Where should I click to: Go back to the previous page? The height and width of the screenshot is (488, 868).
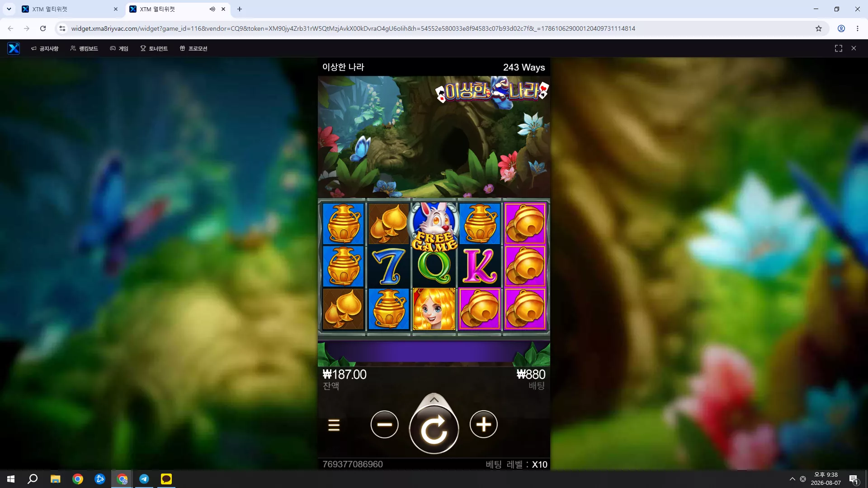(x=10, y=28)
